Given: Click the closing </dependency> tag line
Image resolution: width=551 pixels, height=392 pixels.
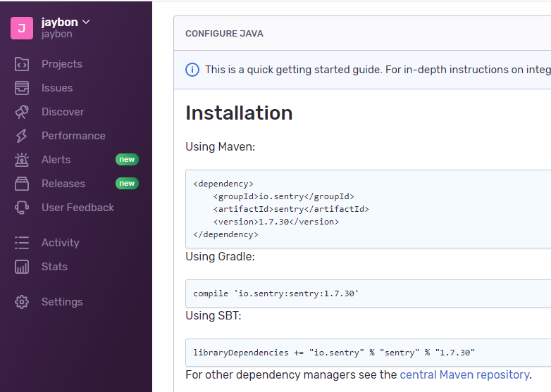Looking at the screenshot, I should [225, 234].
